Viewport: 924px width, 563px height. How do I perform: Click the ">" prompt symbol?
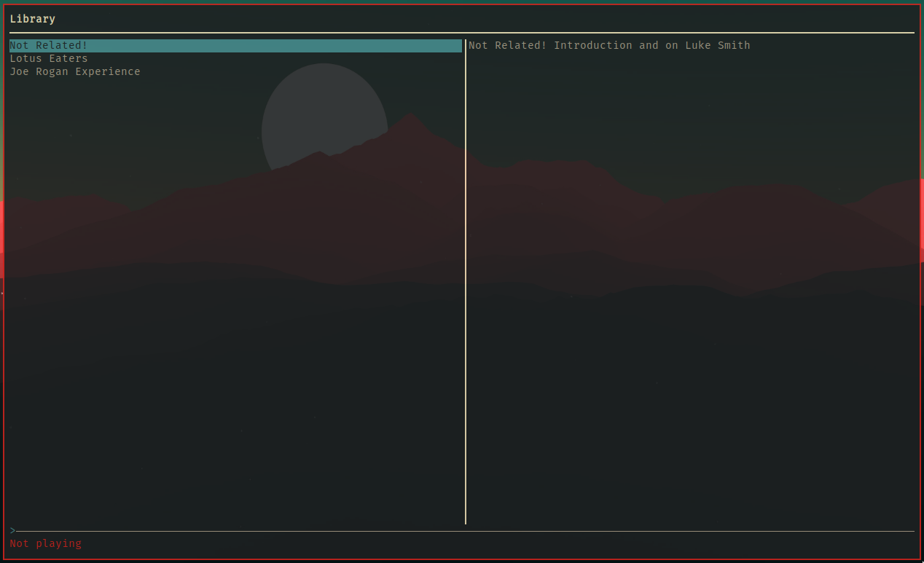pos(12,530)
